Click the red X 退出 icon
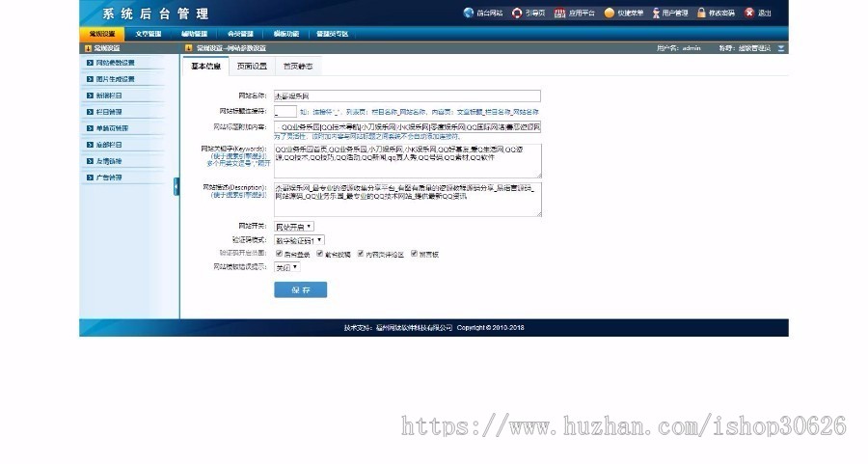 tap(749, 13)
